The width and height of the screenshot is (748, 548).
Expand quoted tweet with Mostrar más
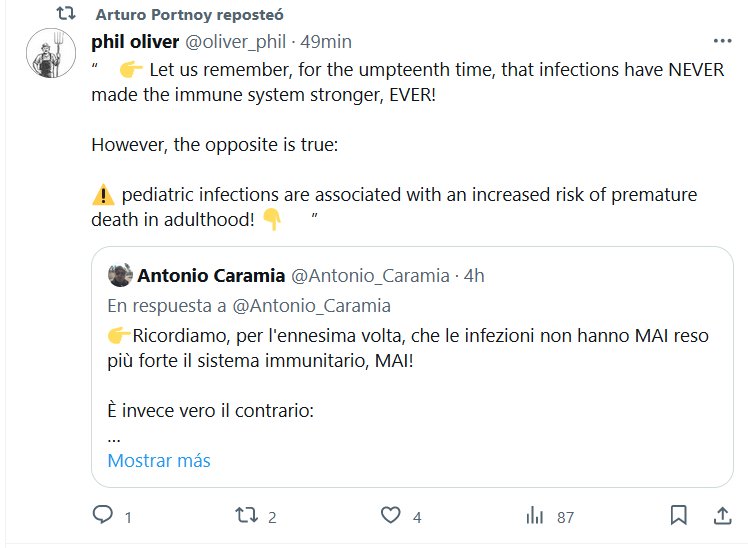point(159,461)
